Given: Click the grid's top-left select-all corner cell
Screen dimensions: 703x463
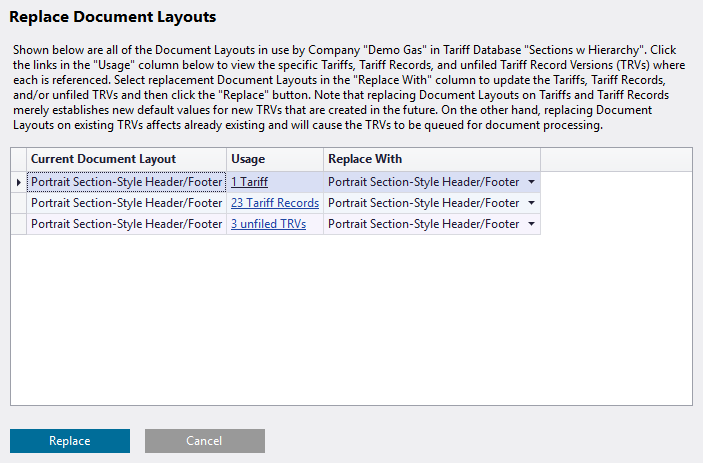Looking at the screenshot, I should pos(18,159).
